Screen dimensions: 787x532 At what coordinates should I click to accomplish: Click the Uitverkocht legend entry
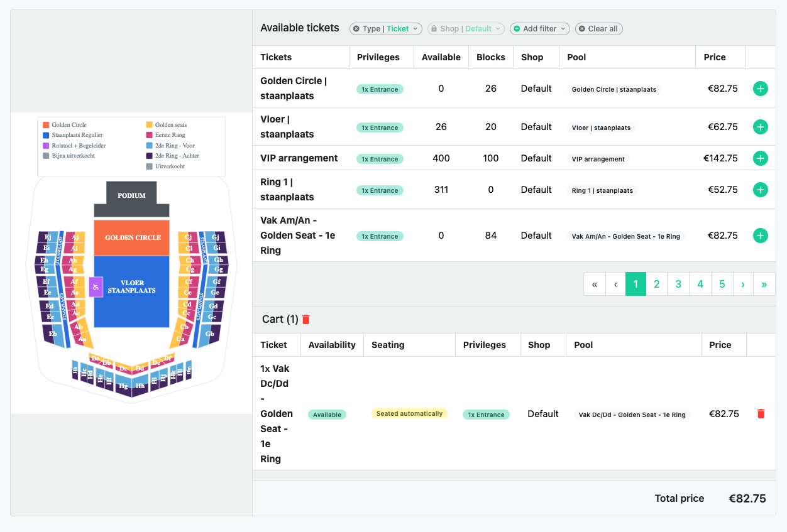pyautogui.click(x=166, y=166)
